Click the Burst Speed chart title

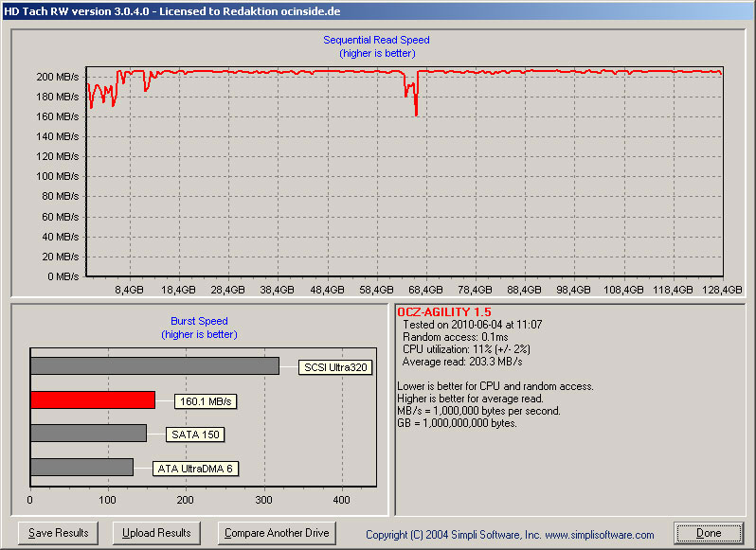(x=199, y=321)
